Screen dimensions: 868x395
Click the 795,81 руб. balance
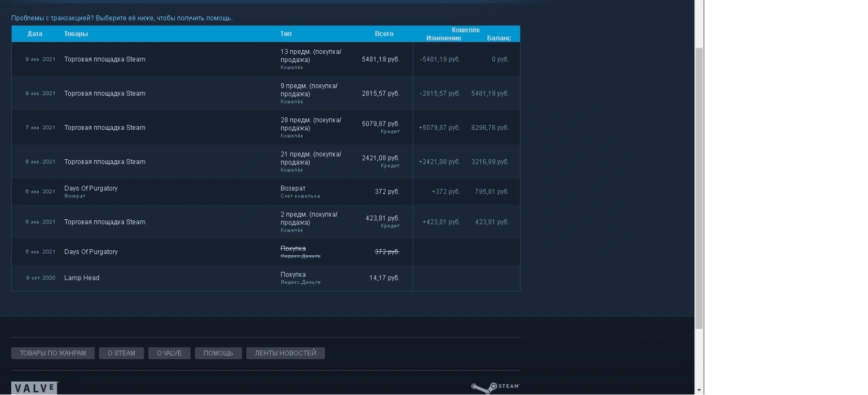click(x=492, y=191)
